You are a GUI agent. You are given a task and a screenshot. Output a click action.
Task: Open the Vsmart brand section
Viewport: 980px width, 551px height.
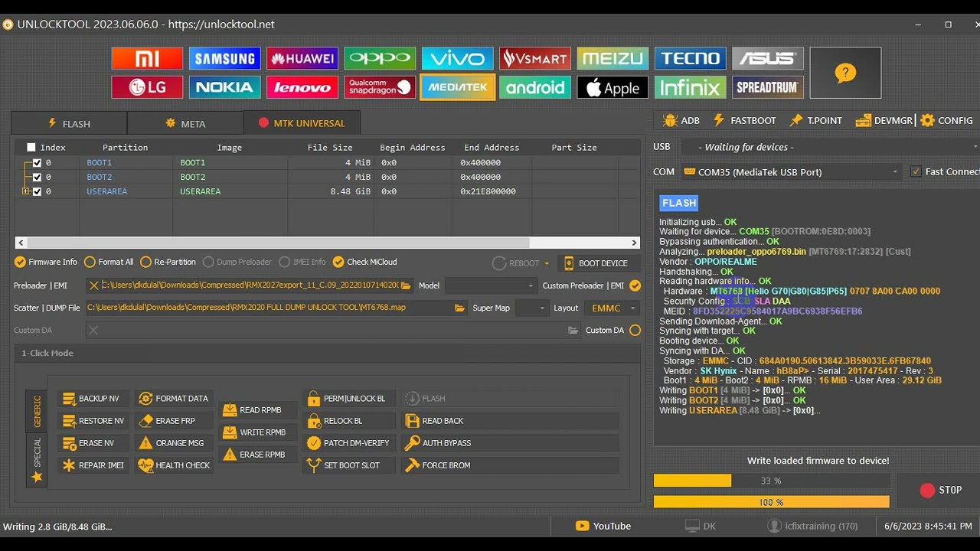535,58
